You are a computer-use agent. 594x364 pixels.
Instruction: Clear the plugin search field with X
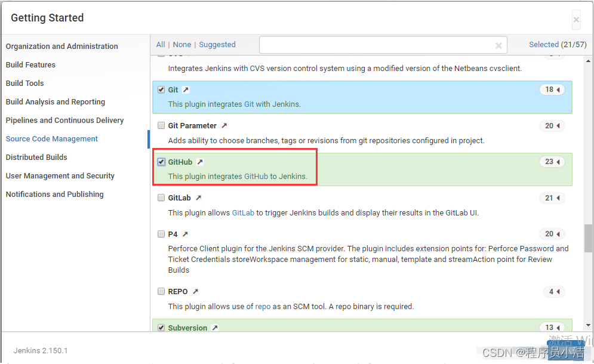click(498, 45)
